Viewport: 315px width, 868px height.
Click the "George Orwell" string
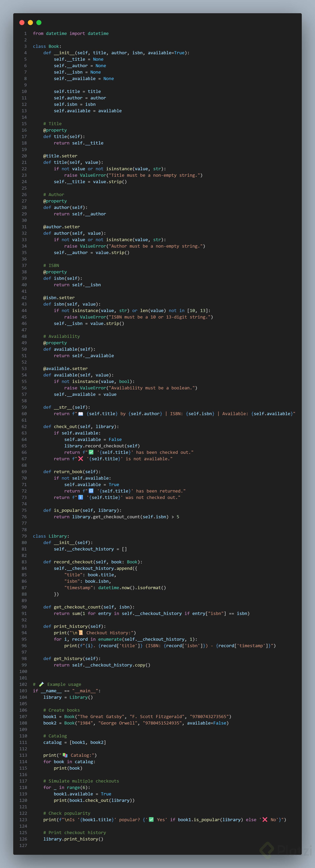click(118, 723)
